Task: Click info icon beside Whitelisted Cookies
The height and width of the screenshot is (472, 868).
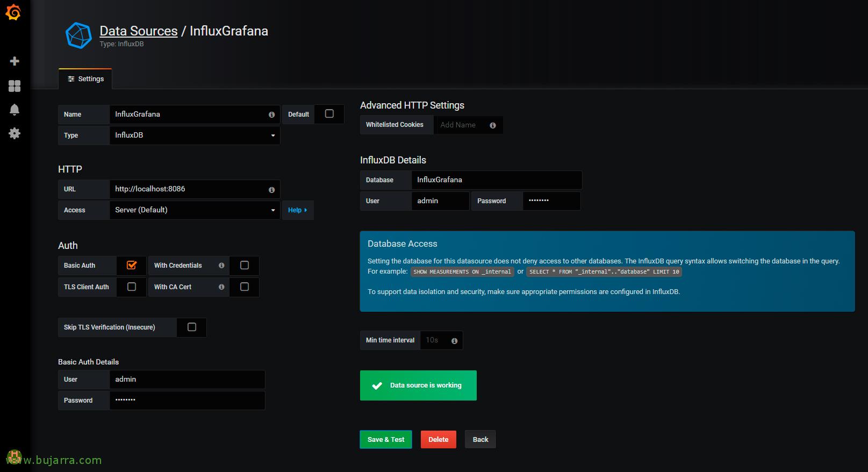Action: [492, 125]
